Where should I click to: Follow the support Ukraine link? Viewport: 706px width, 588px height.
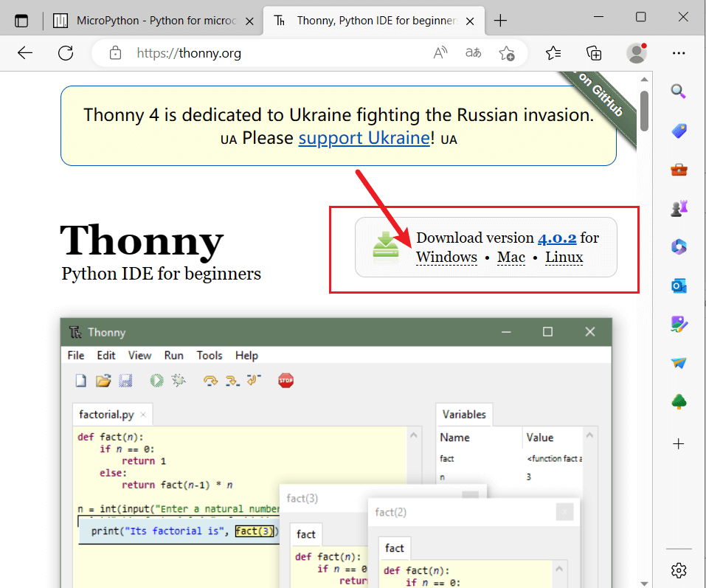click(x=364, y=138)
